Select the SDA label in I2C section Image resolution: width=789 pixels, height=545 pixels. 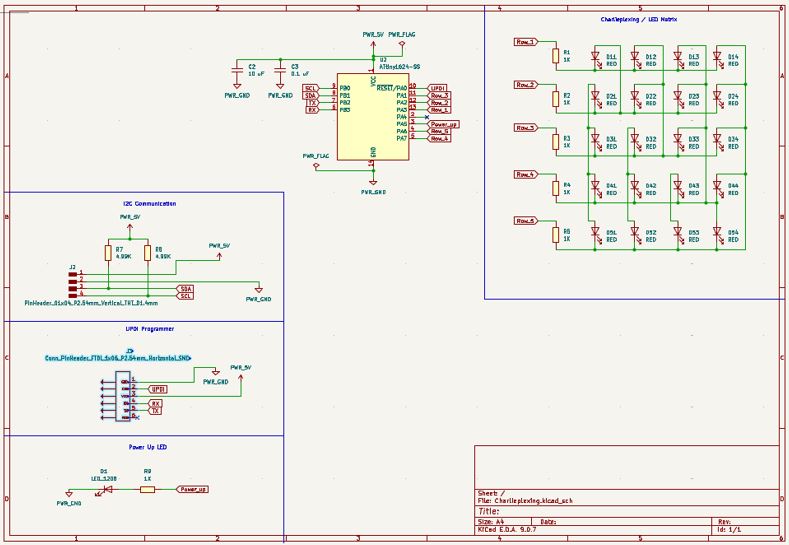pyautogui.click(x=185, y=289)
